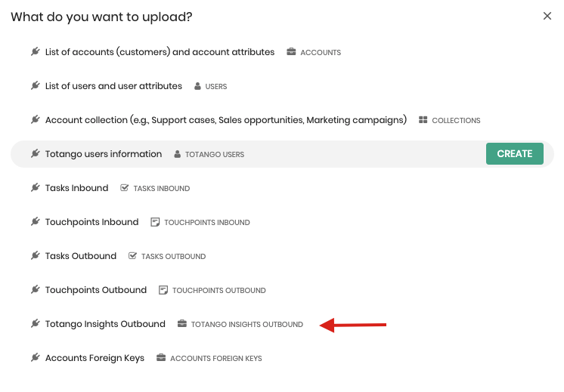Choose Touchpoints Outbound option
This screenshot has width=564, height=392.
[282, 290]
